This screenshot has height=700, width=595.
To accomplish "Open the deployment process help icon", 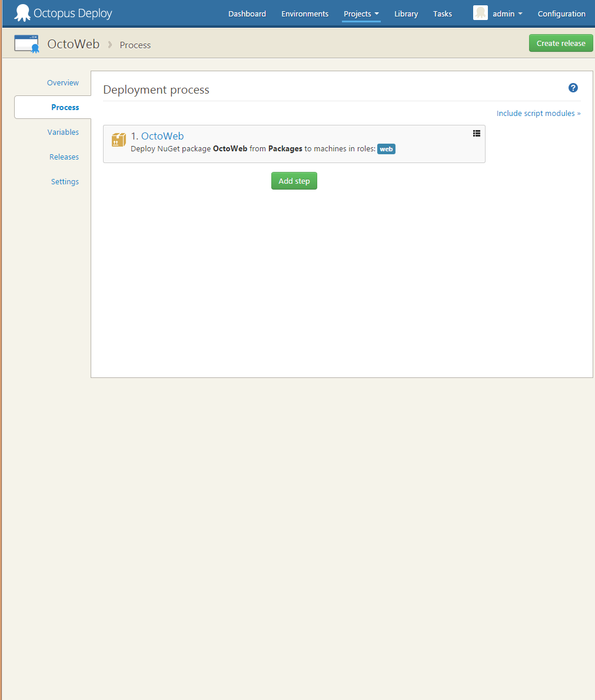I will (x=573, y=87).
